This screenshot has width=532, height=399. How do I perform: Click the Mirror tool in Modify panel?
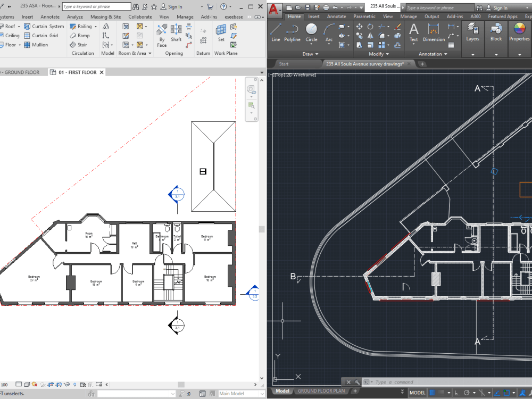370,36
